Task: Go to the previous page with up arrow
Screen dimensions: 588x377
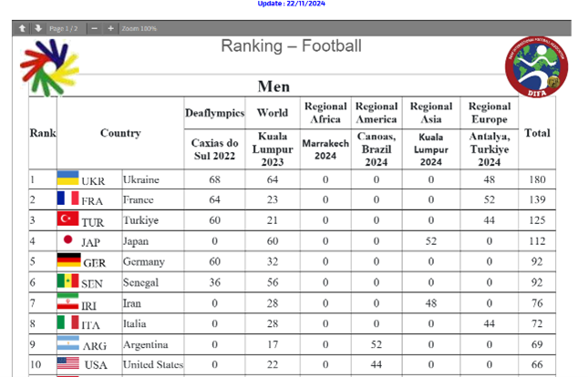Action: [22, 28]
